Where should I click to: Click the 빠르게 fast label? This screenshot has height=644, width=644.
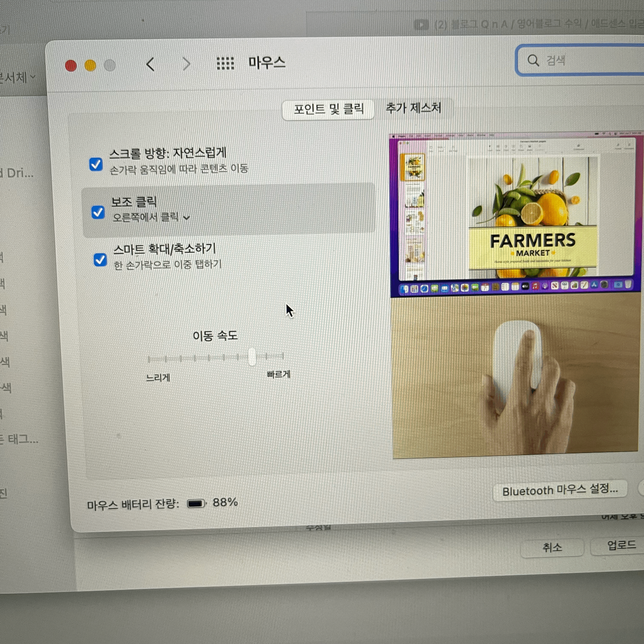click(279, 374)
